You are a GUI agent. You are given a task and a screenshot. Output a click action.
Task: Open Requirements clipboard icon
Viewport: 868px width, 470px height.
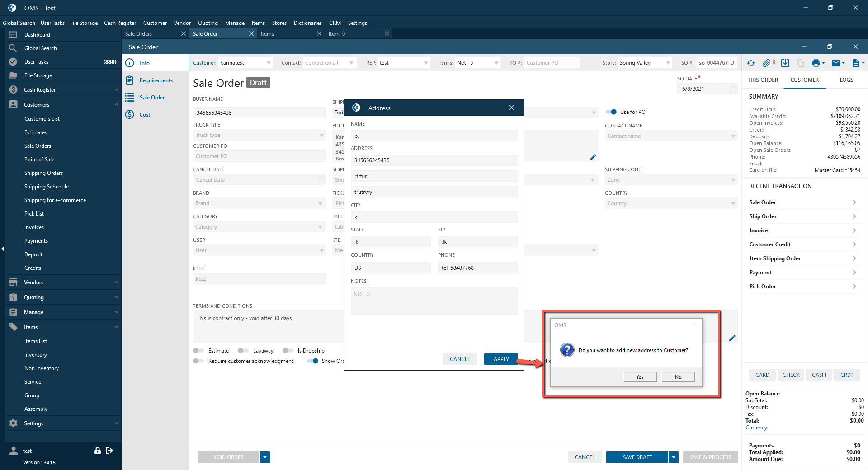pos(130,80)
